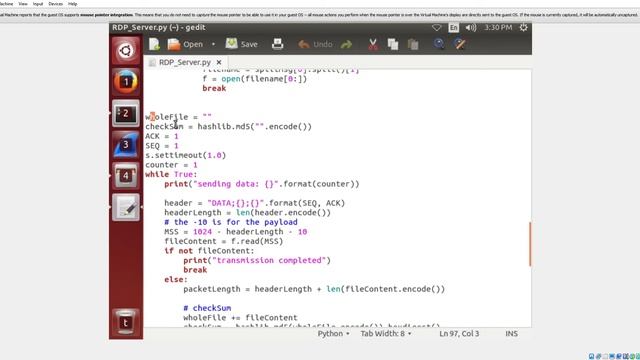Viewport: 640px width, 360px height.
Task: Click the editor vertical scrollbar
Action: 530,244
